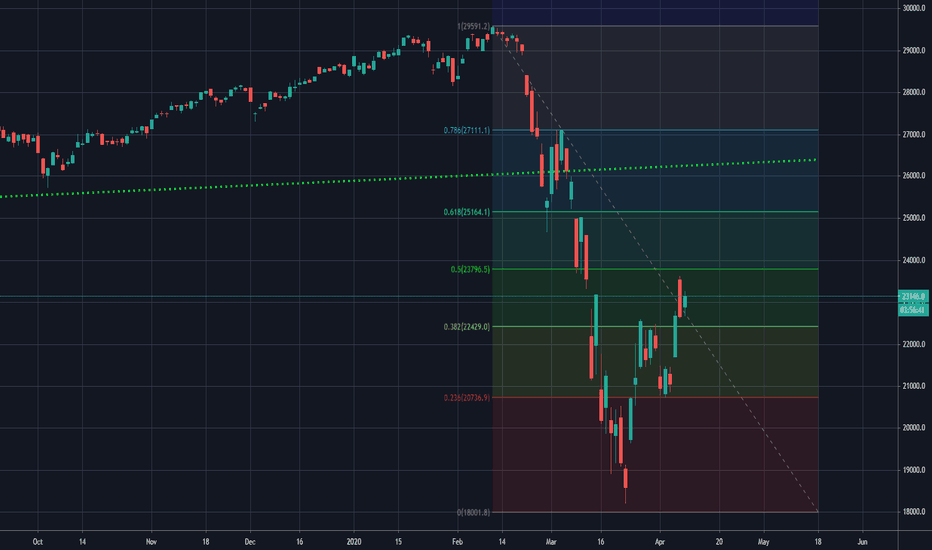Click the 15 label on time axis
932x550 pixels.
click(x=398, y=542)
